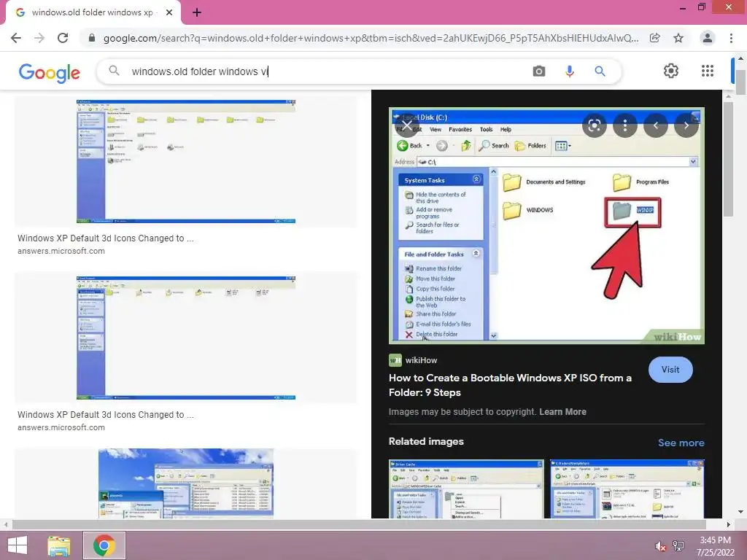Click the browser back arrow
Viewport: 747px width, 560px height.
16,38
